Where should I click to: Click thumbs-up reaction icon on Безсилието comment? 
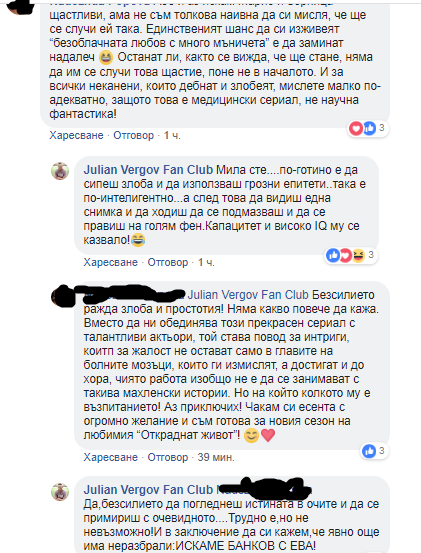[x=369, y=451]
